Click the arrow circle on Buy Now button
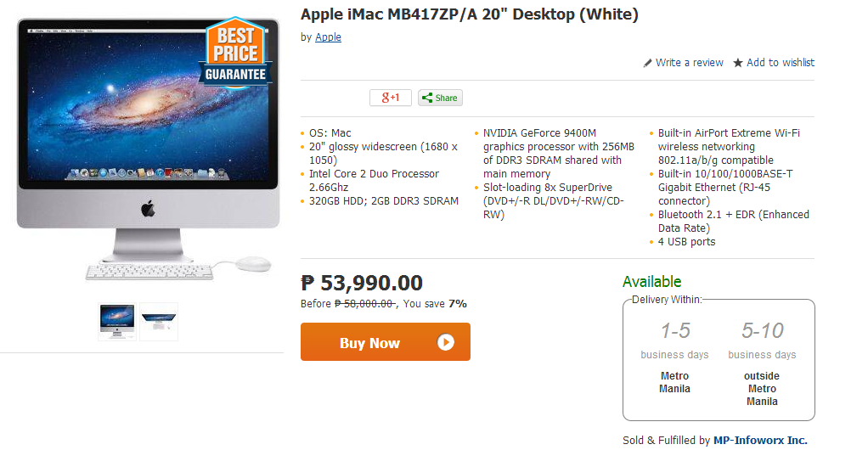This screenshot has width=868, height=450. pyautogui.click(x=446, y=342)
